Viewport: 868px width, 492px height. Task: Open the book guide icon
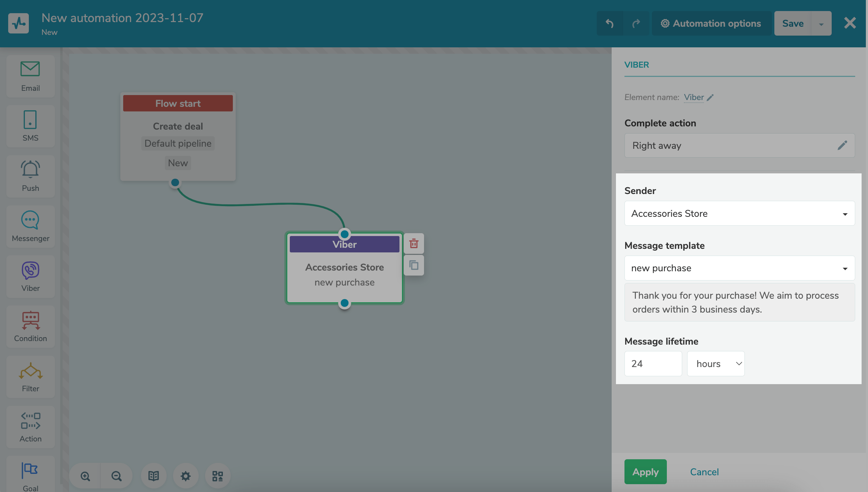(x=153, y=476)
